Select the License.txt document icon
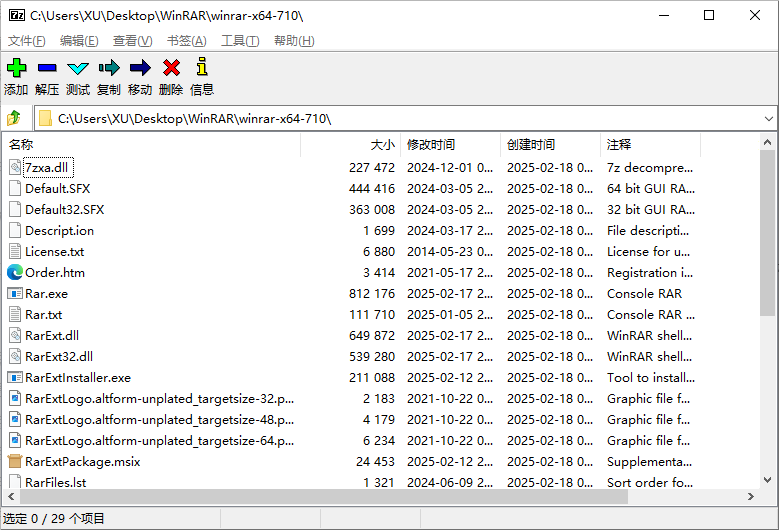 (15, 251)
